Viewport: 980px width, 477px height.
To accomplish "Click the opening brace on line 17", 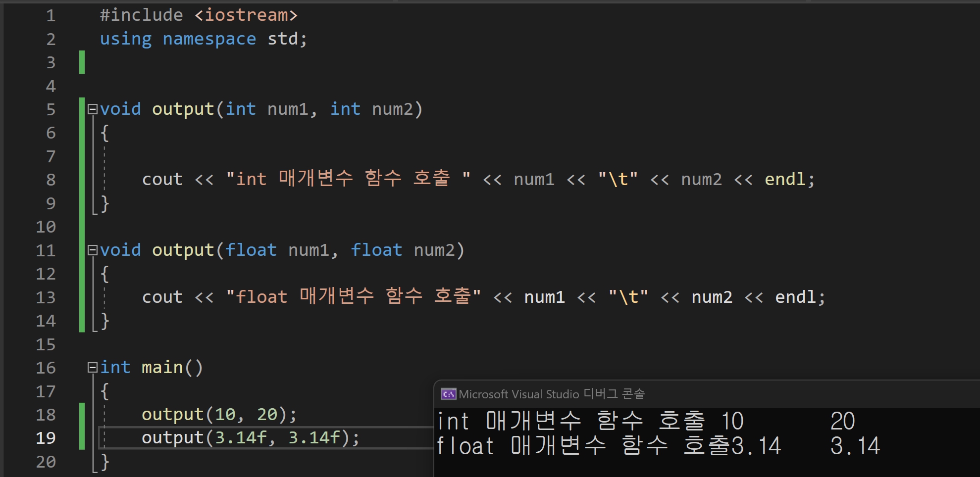I will [104, 391].
